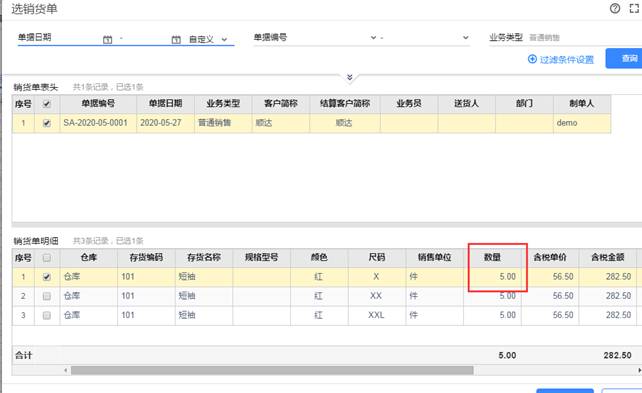Viewport: 642px width, 393px height.
Task: Open 过滤条件设置 link
Action: click(x=566, y=59)
